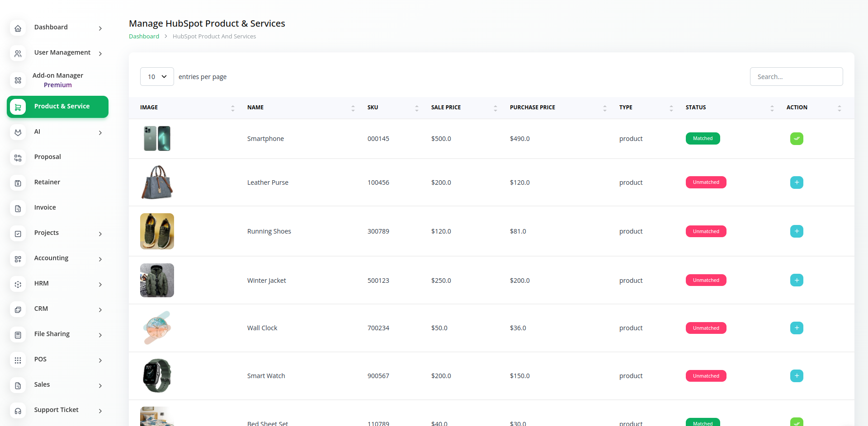Click the plus icon in Wall Clock row

coord(797,328)
